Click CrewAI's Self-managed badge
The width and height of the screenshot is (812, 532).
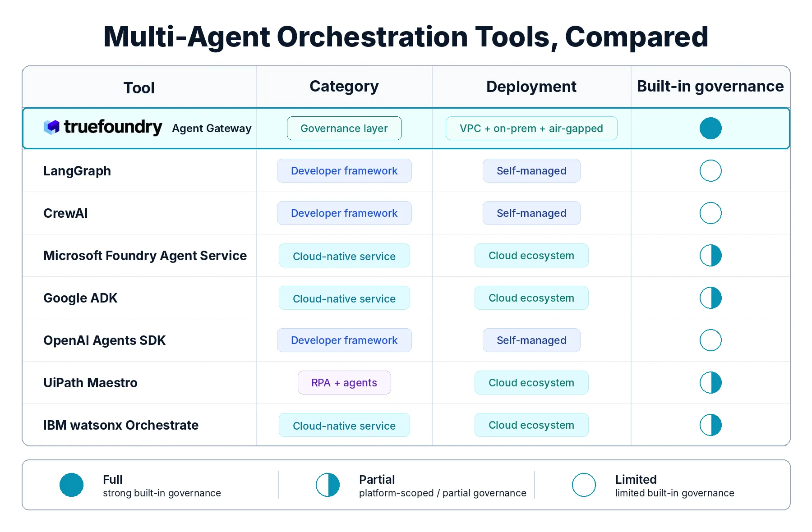(531, 213)
